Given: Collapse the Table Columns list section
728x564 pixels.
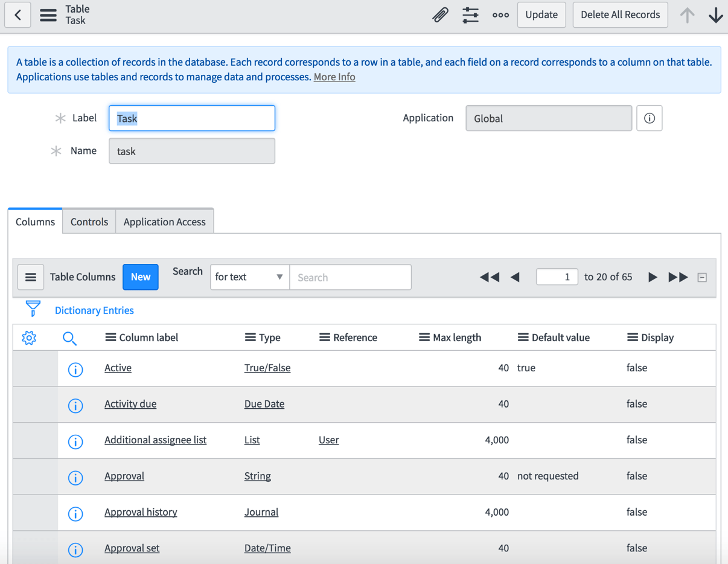Looking at the screenshot, I should pyautogui.click(x=702, y=278).
